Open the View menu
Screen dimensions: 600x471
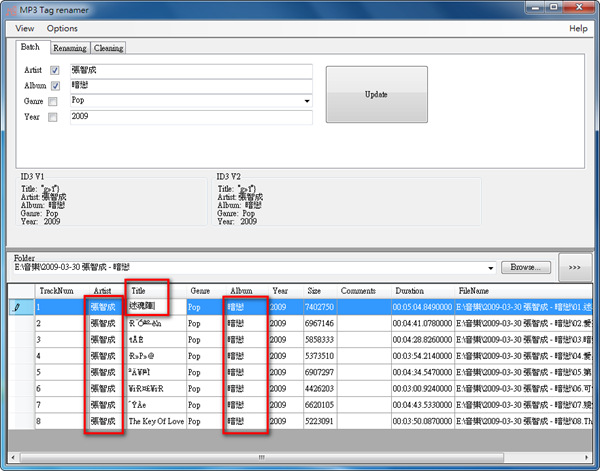pyautogui.click(x=24, y=29)
